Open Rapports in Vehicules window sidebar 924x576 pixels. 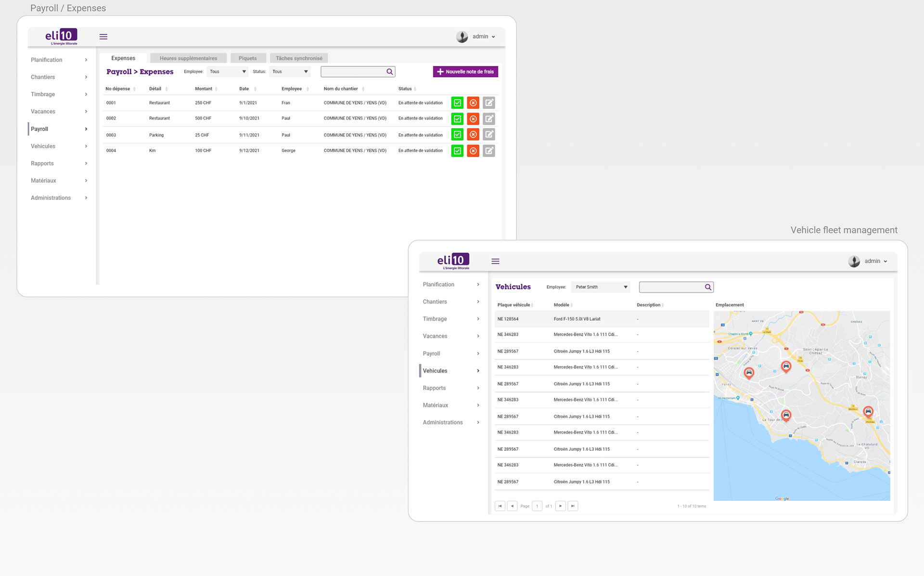pos(434,388)
